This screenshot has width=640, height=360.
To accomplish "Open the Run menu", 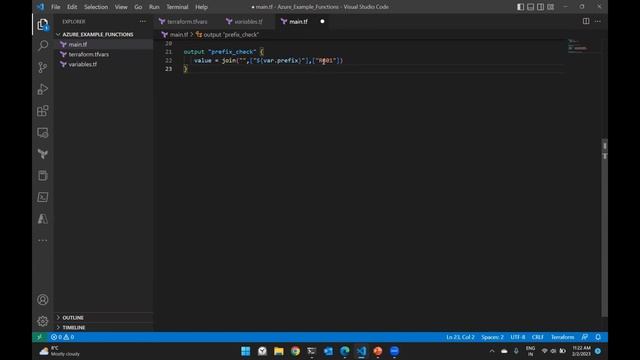I will [154, 7].
